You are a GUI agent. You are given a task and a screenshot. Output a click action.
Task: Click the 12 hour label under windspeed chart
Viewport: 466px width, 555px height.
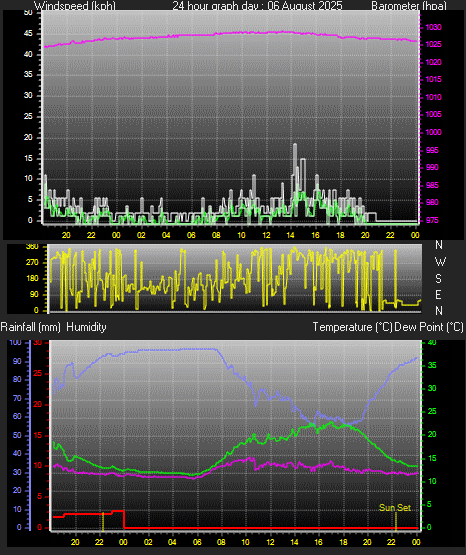point(266,235)
